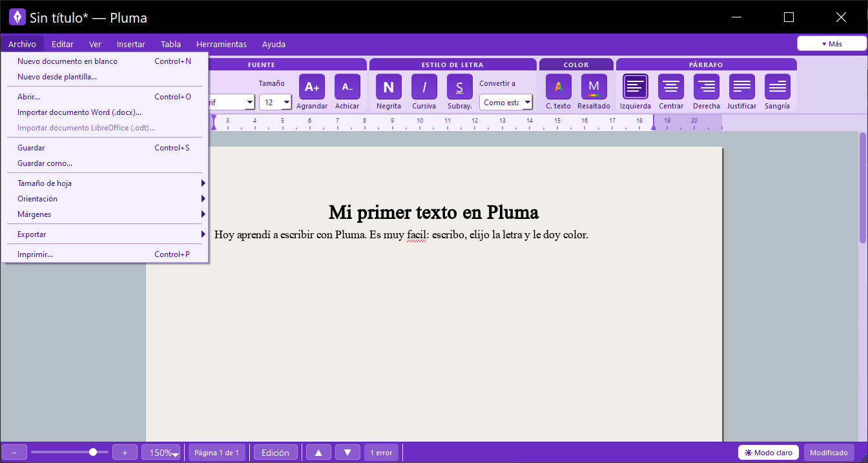Click the Edición mode button

click(276, 453)
